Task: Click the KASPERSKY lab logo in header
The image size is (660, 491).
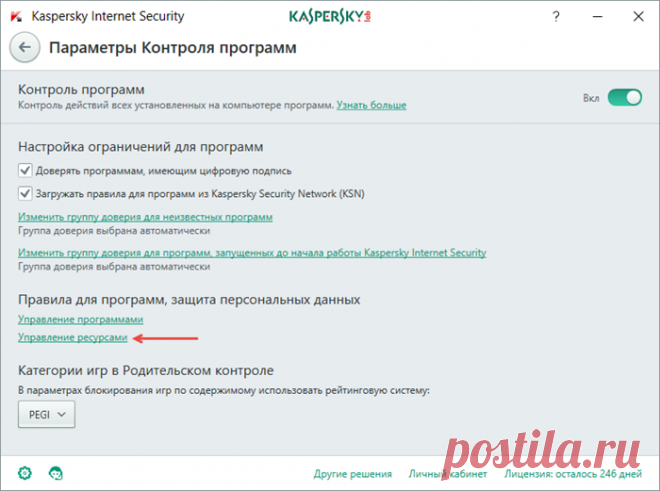Action: (330, 16)
